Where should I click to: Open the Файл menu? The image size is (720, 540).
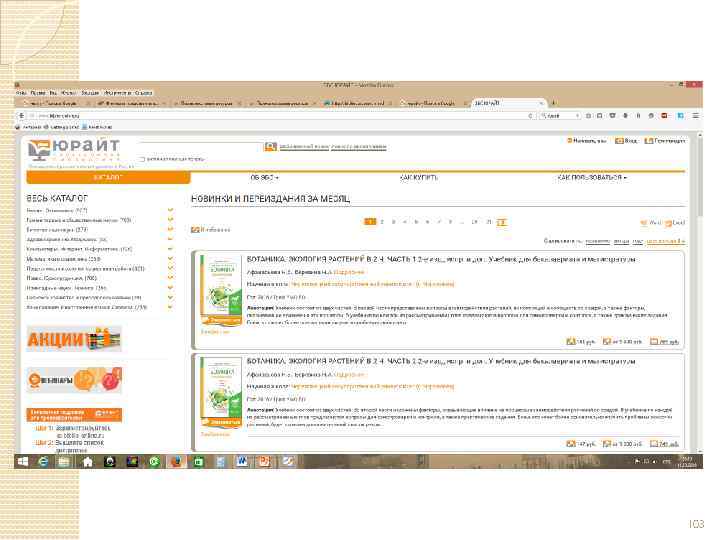coord(21,93)
